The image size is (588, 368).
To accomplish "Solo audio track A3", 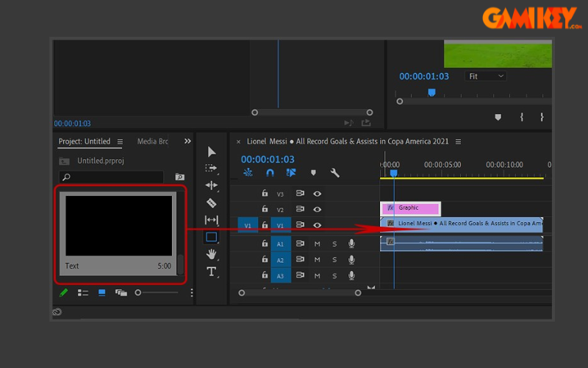I will pos(334,276).
